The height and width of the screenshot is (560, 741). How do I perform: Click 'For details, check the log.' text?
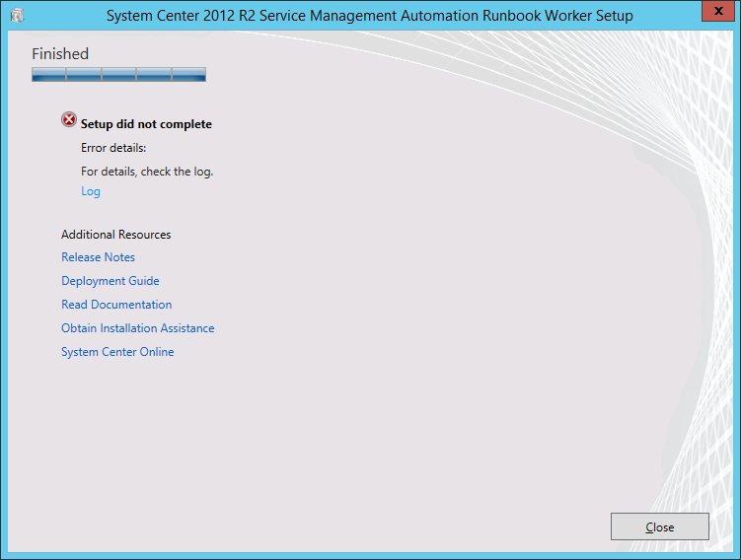coord(147,172)
